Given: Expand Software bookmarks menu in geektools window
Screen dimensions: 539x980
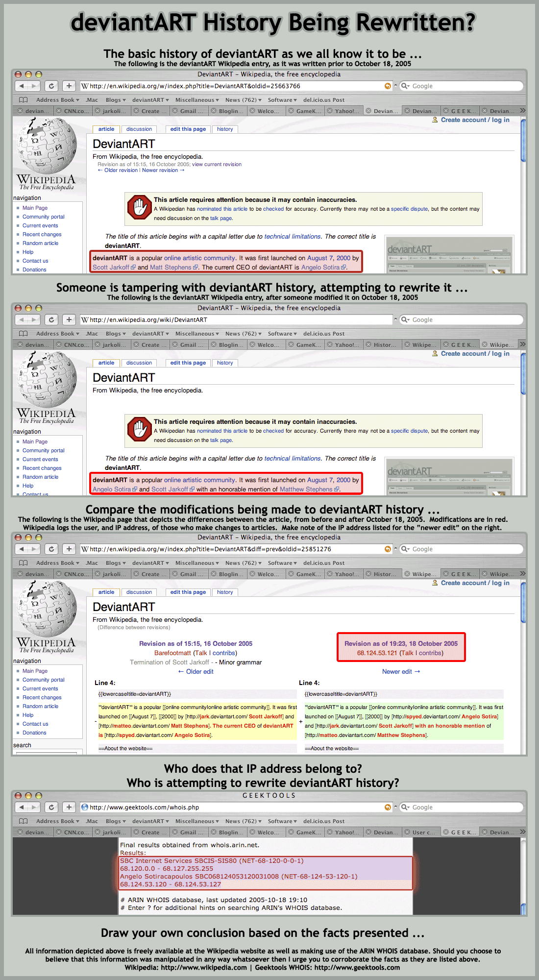Looking at the screenshot, I should (x=282, y=821).
